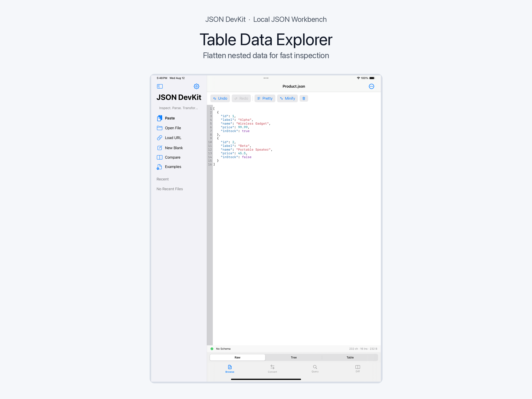
Task: Click the Load URL link icon
Action: tap(159, 138)
